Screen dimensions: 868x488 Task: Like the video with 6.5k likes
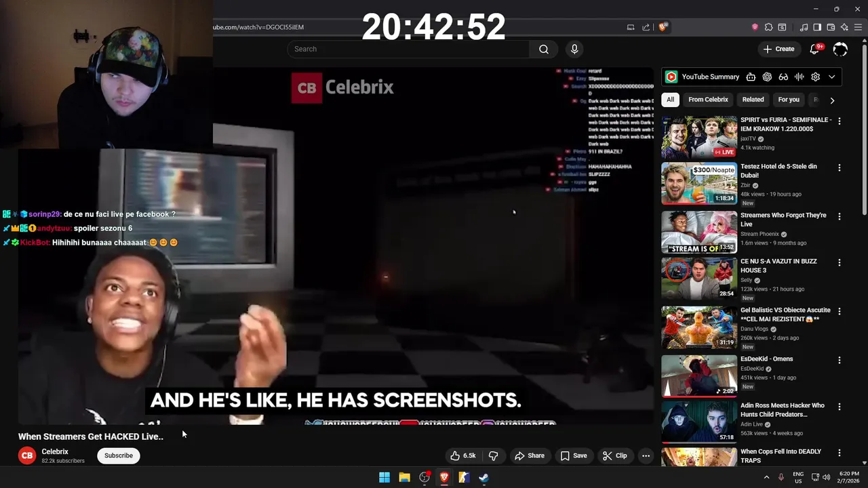click(462, 455)
